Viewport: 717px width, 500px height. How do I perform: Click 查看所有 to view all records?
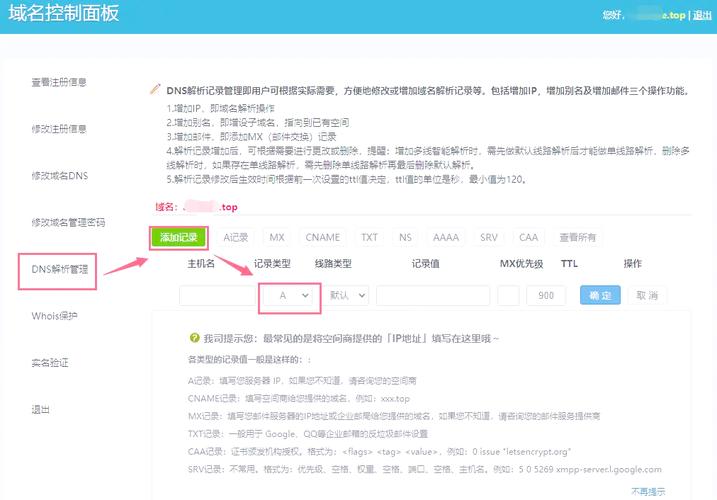coord(578,237)
